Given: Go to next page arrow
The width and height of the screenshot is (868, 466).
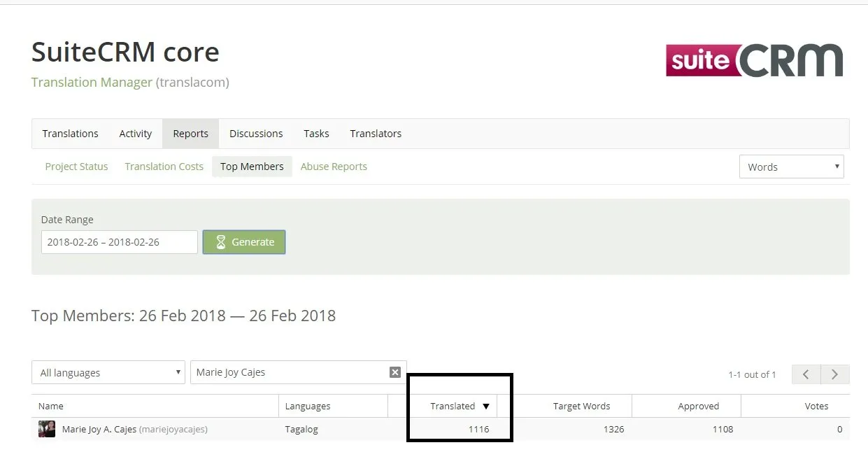Looking at the screenshot, I should [835, 374].
